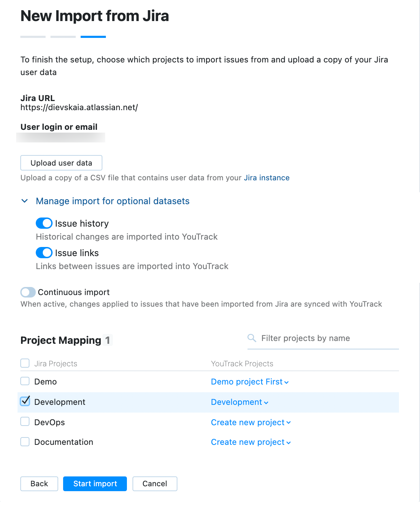Check the Demo project checkbox
The height and width of the screenshot is (508, 420).
[x=25, y=381]
